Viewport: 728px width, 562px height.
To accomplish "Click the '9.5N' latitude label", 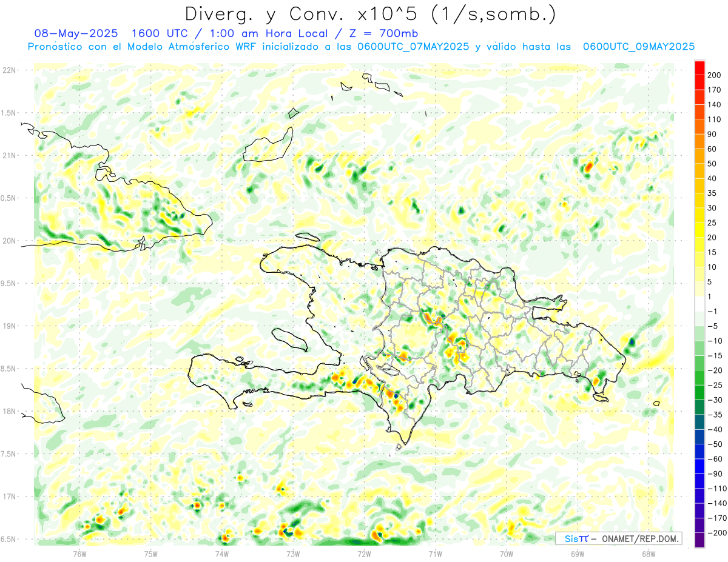I will coord(9,283).
